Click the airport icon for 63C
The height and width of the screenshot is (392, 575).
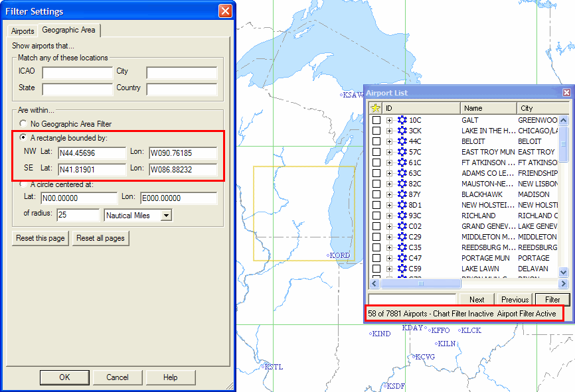click(x=402, y=173)
